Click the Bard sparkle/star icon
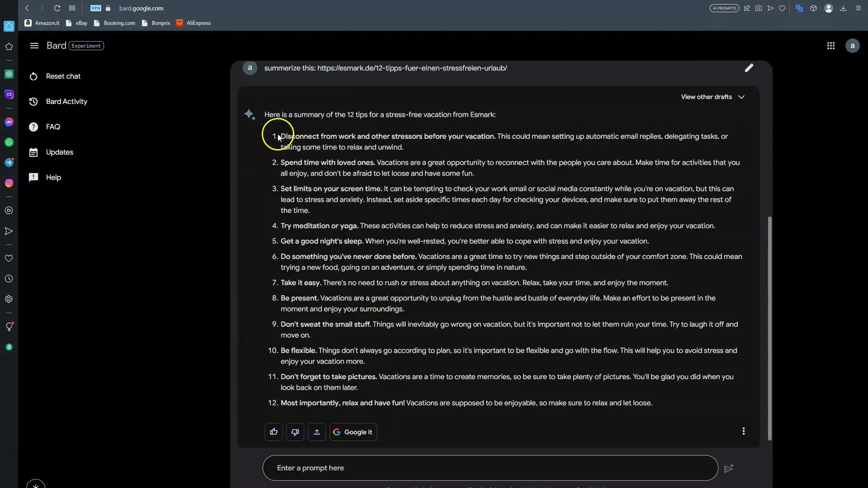This screenshot has height=488, width=868. (249, 114)
